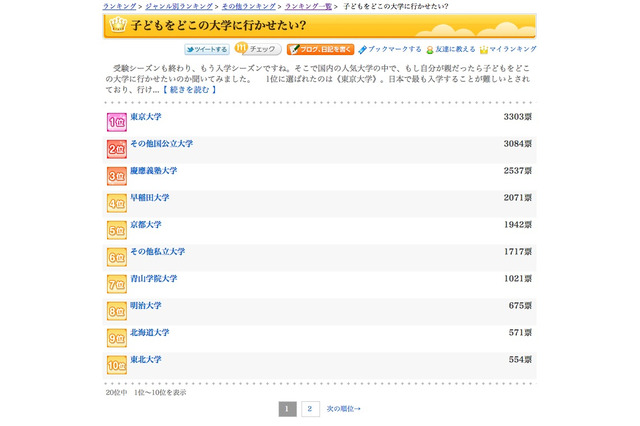Click the friend person icon

430,50
